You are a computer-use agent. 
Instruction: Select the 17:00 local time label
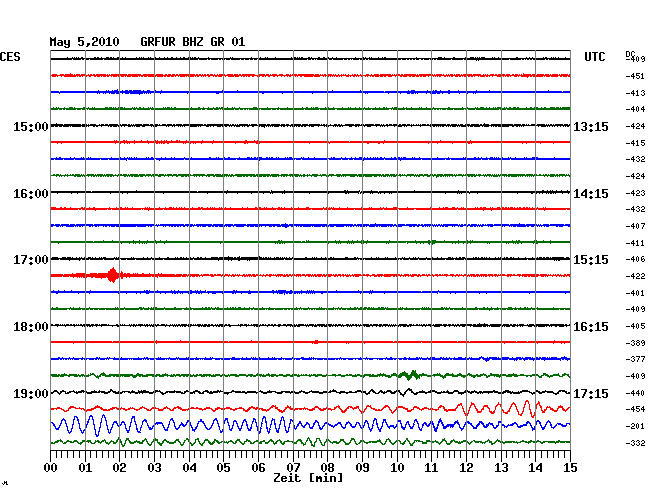click(31, 260)
